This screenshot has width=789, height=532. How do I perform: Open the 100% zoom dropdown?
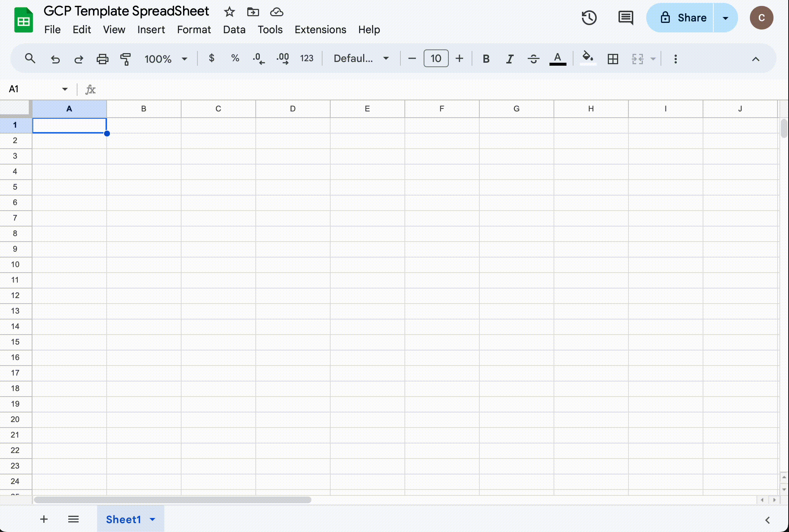[x=166, y=59]
